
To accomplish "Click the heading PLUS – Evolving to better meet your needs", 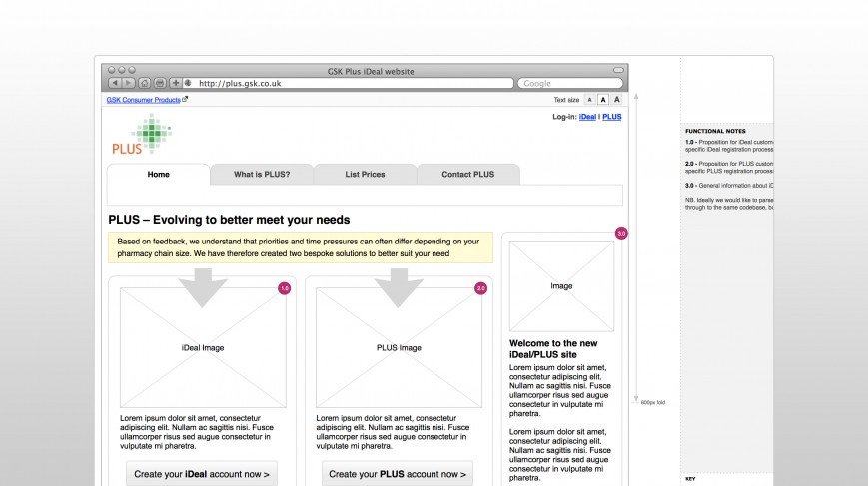I will click(229, 220).
